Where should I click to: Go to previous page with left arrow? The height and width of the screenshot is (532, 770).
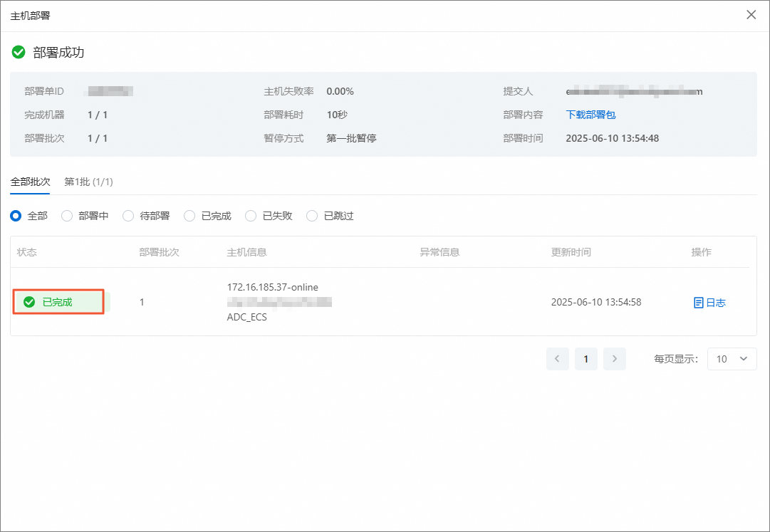pyautogui.click(x=557, y=359)
